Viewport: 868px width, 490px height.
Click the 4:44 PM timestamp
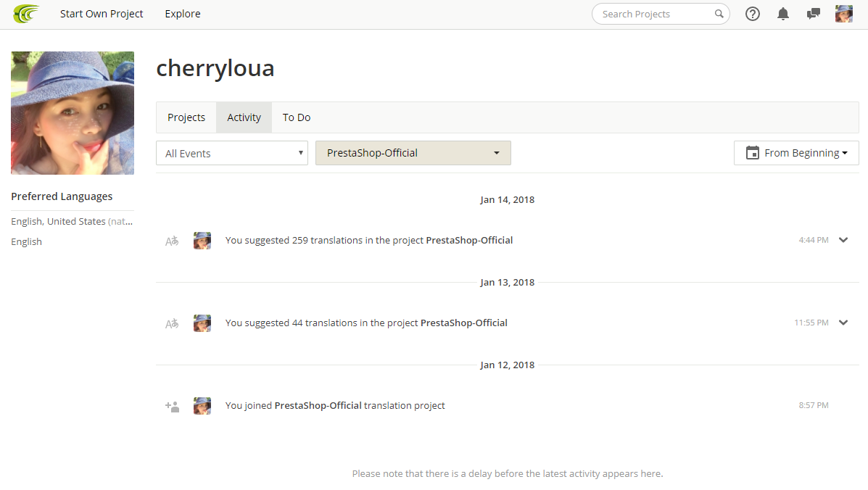(x=813, y=240)
